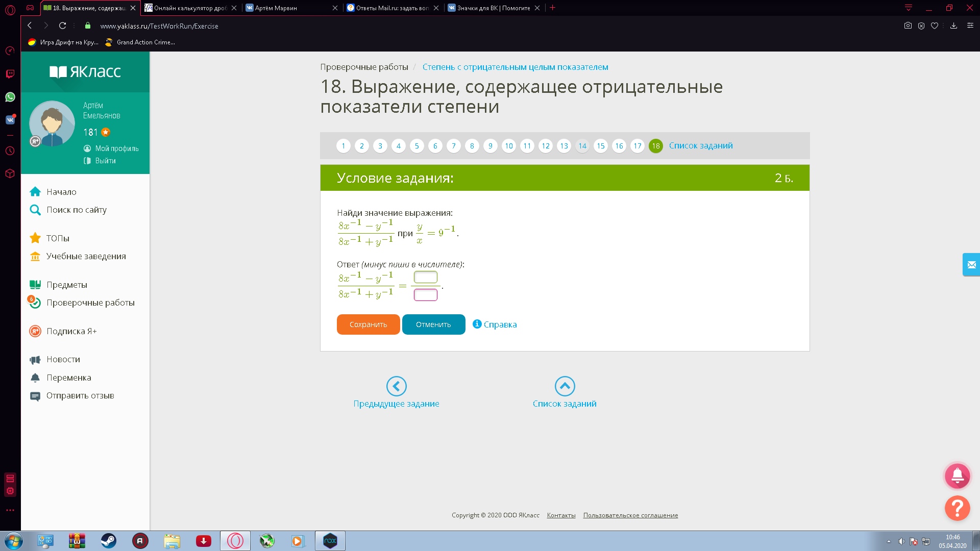Open the Справка help link
Viewport: 980px width, 551px height.
click(499, 324)
